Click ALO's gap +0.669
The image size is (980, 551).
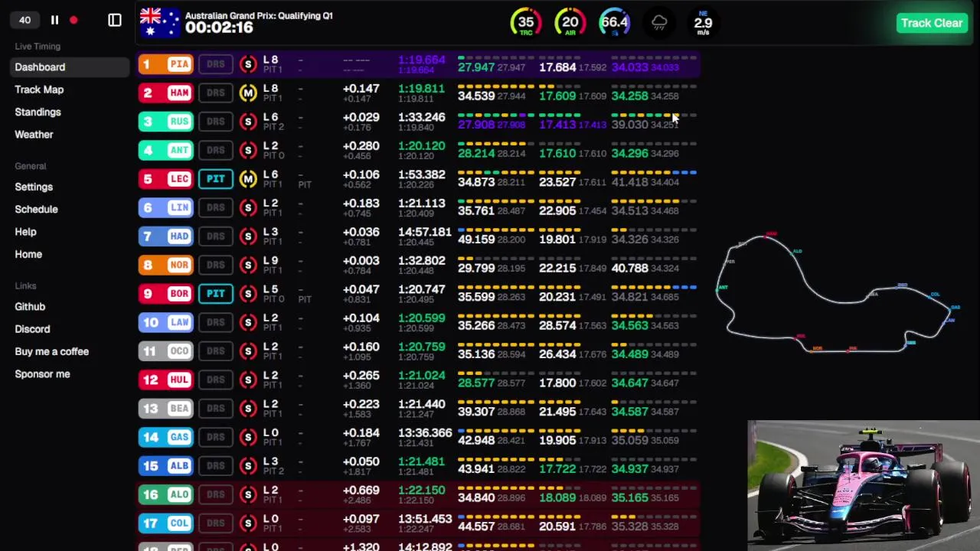click(361, 491)
